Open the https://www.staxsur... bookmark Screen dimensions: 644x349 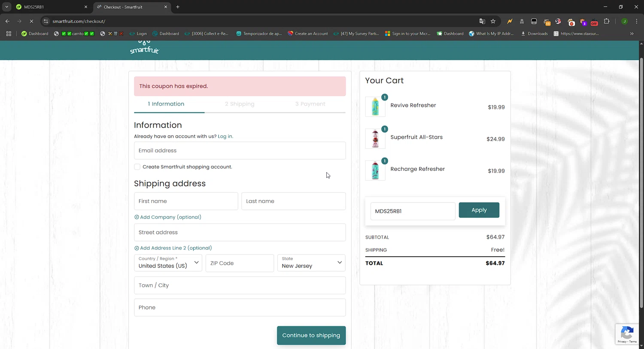576,33
